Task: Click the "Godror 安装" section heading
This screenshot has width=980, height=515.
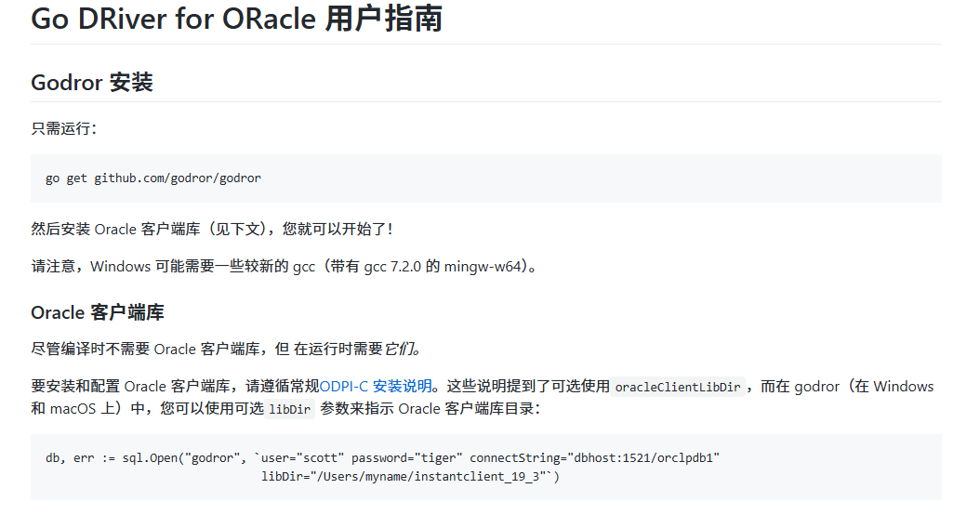Action: (92, 83)
